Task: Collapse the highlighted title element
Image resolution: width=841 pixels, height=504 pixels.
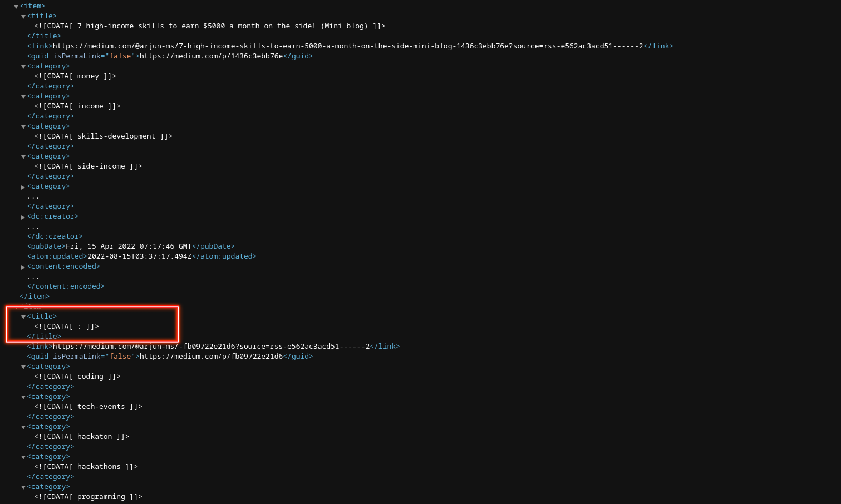Action: [x=23, y=317]
